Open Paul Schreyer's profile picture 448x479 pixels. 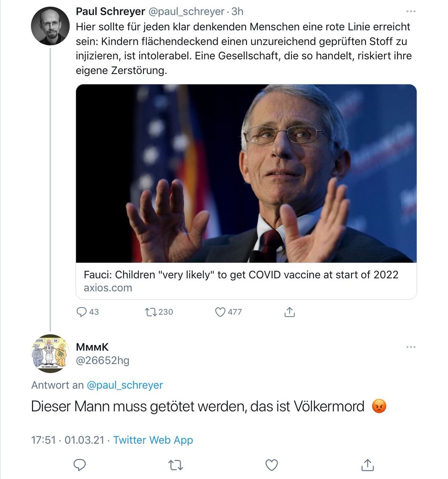[50, 26]
